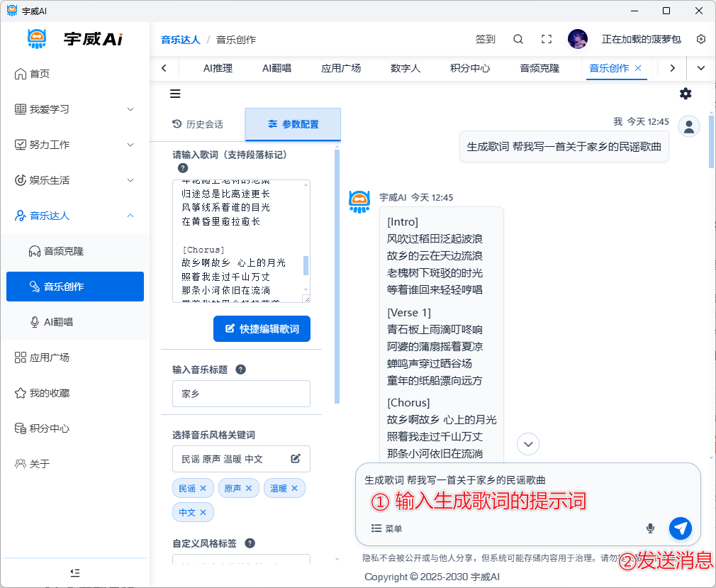Open chat settings gear icon
This screenshot has width=716, height=588.
[x=686, y=94]
